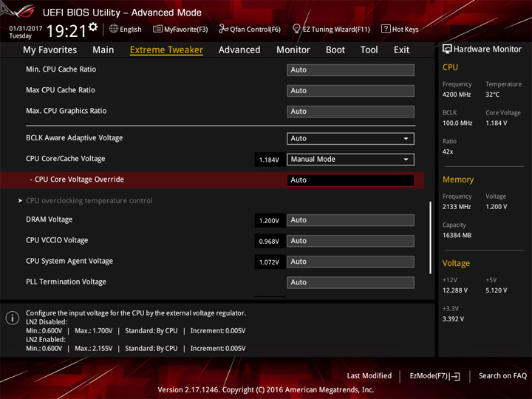The image size is (532, 399).
Task: Select the CPU VCCIO Voltage label
Action: (57, 240)
